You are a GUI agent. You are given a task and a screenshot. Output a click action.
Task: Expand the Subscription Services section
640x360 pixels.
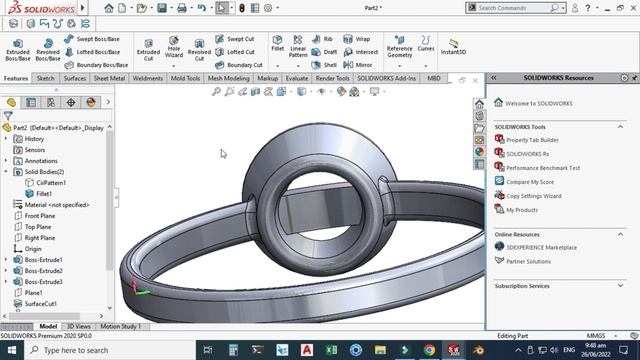(x=620, y=286)
